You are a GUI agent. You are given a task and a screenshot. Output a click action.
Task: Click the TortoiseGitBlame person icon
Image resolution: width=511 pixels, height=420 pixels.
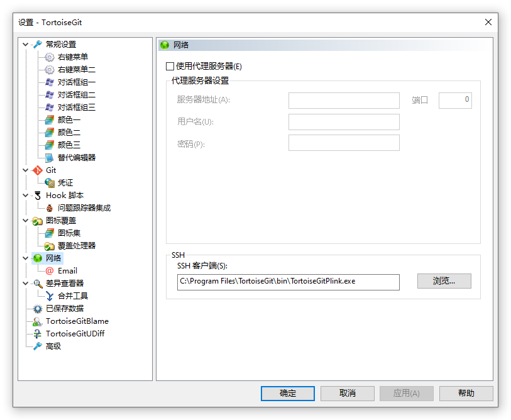pyautogui.click(x=38, y=321)
